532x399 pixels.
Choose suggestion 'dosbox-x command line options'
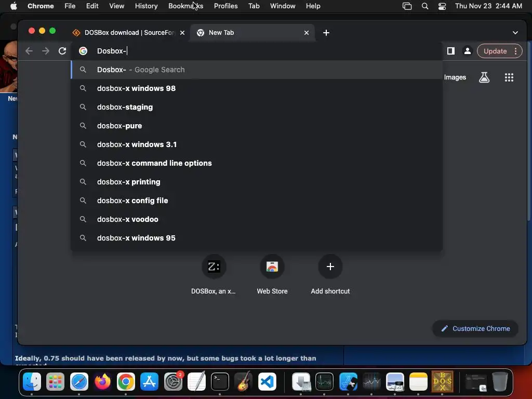click(257, 163)
